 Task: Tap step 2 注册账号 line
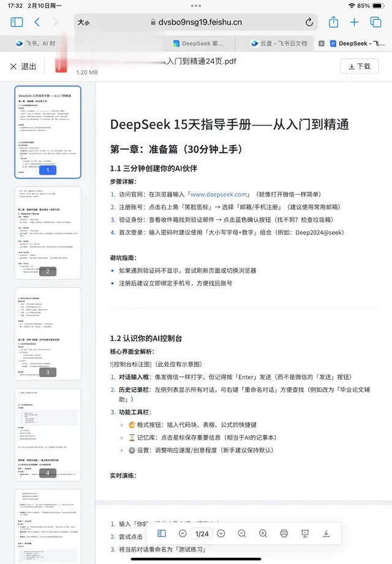pyautogui.click(x=225, y=207)
